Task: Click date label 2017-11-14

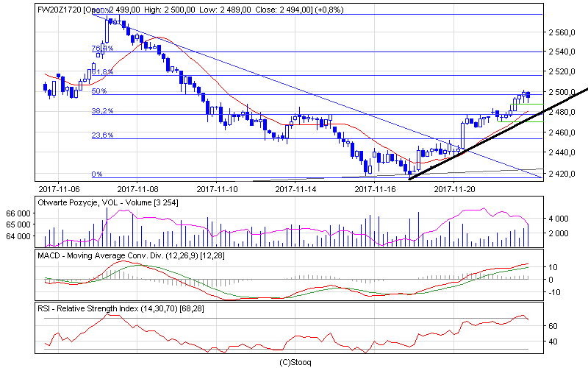Action: point(296,189)
